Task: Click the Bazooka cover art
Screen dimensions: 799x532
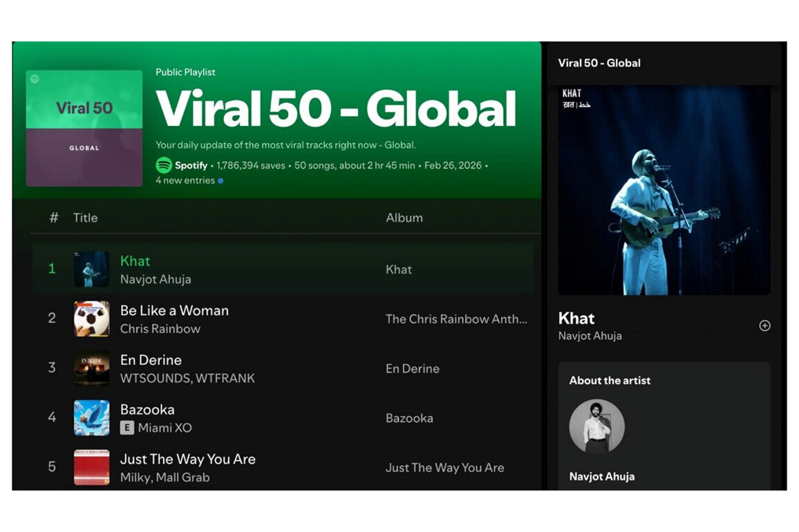Action: pos(92,417)
